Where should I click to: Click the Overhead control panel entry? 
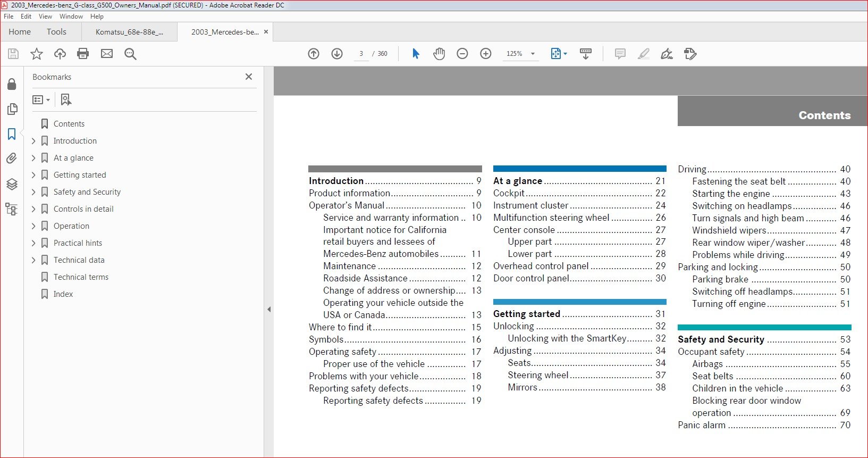[x=579, y=266]
